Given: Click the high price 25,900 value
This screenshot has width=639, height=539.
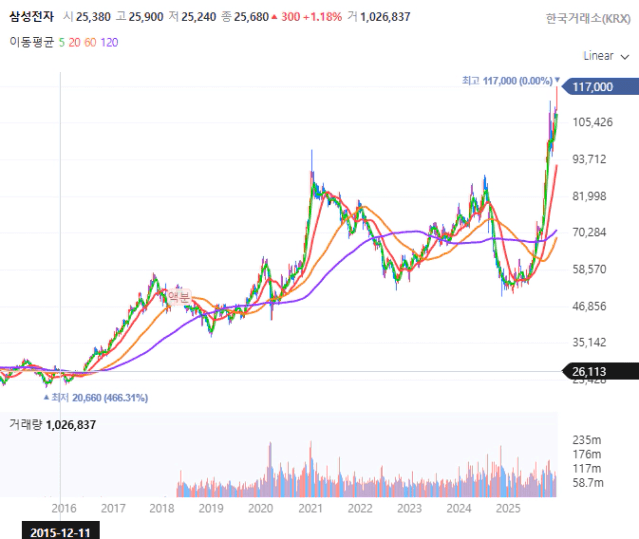Looking at the screenshot, I should [146, 17].
